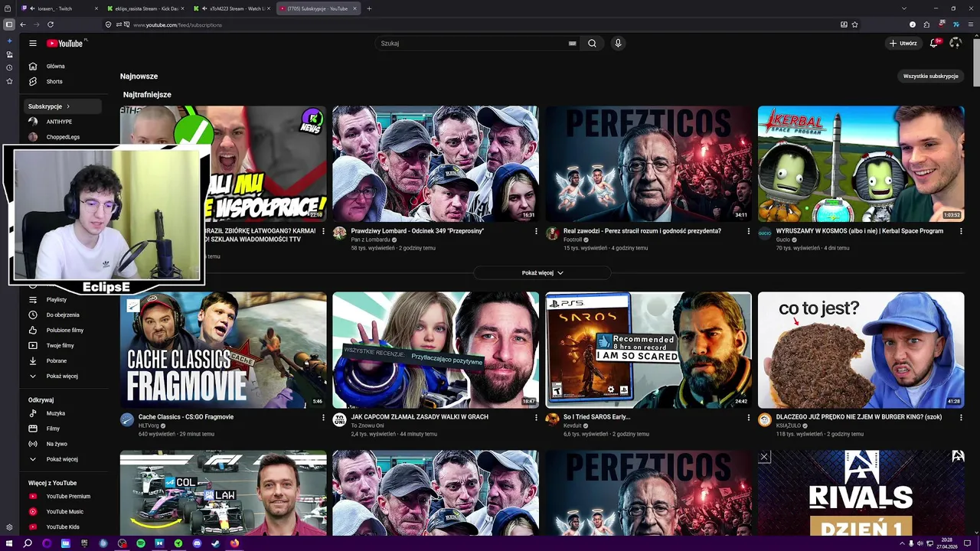Image resolution: width=980 pixels, height=551 pixels.
Task: Expand Pokaż więcej in Najtrafniejsze section
Action: (x=542, y=273)
